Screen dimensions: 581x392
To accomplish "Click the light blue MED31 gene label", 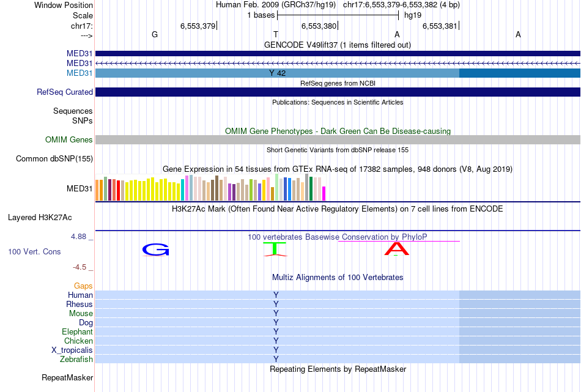I will 80,73.
